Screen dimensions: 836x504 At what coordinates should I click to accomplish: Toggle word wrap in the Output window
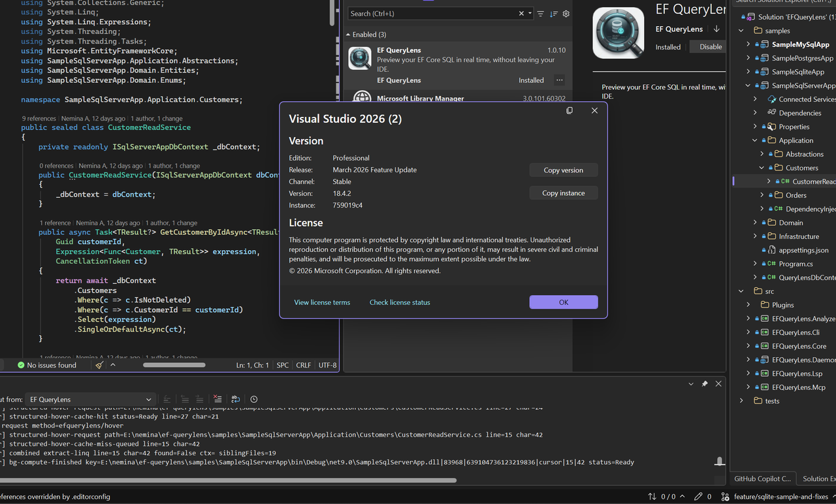[236, 399]
